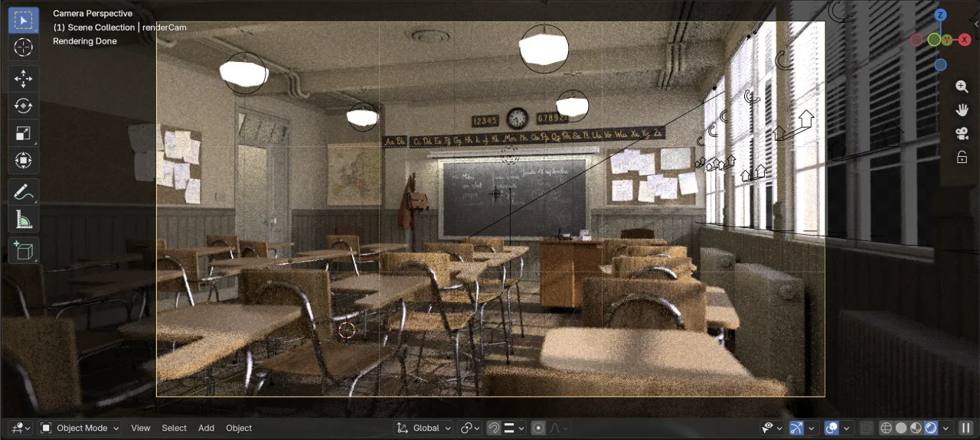Switch to material preview shading

coord(916,428)
